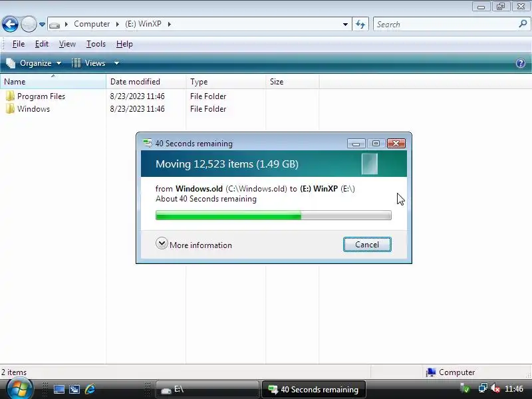This screenshot has height=399, width=532.
Task: Minimize the move progress dialog
Action: 356,144
